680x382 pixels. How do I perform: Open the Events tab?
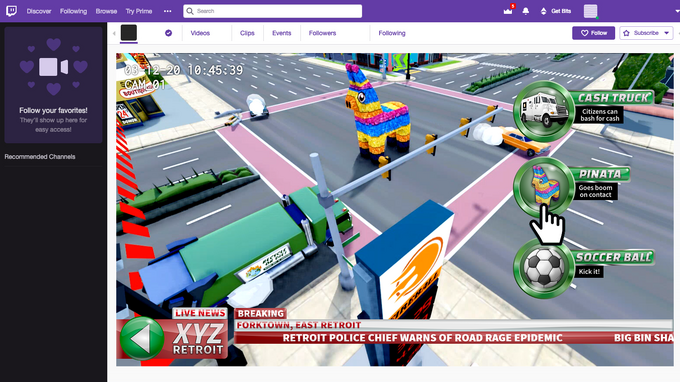coord(281,33)
